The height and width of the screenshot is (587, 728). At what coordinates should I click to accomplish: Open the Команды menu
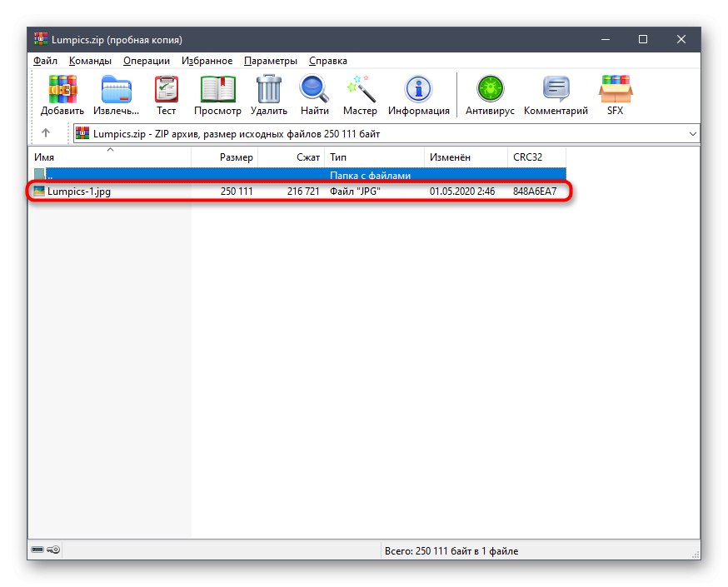(x=90, y=61)
